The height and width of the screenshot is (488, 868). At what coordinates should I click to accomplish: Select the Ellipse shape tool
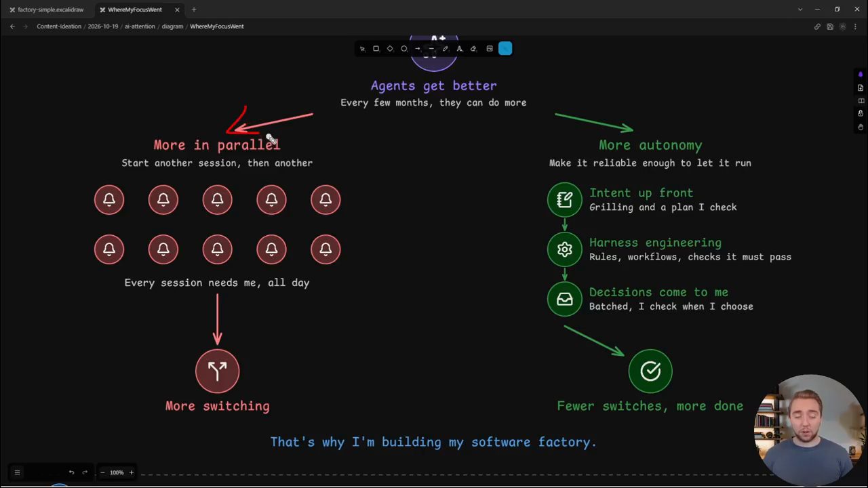tap(404, 49)
